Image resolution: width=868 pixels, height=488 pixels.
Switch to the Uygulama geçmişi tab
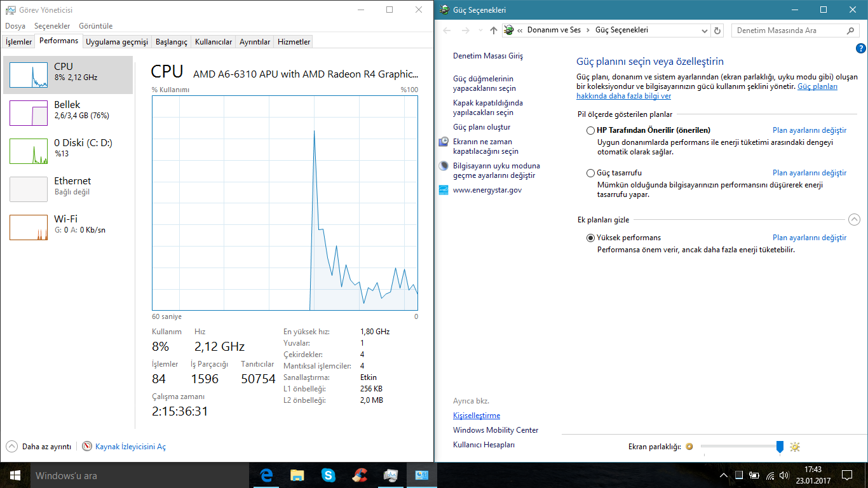117,42
